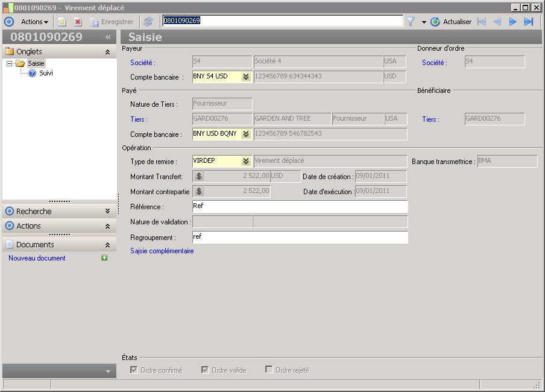Expand the Recherche panel
The image size is (545, 392).
click(x=107, y=211)
